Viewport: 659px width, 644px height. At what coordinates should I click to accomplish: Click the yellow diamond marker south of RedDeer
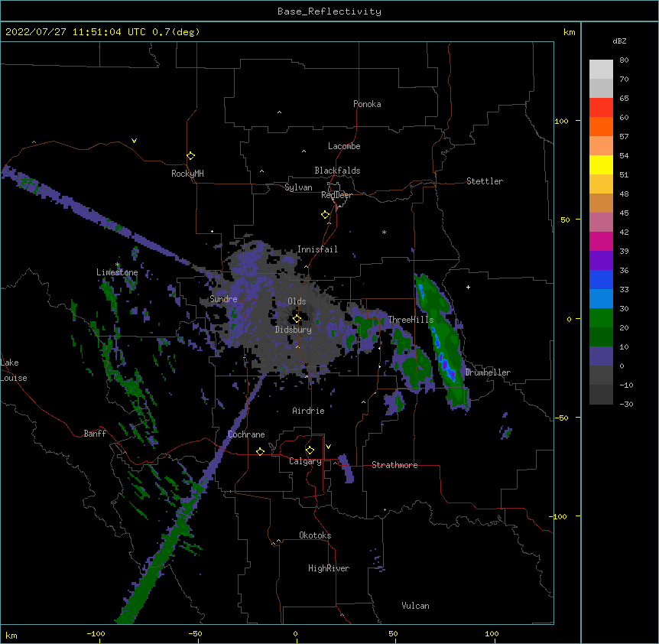(x=326, y=215)
